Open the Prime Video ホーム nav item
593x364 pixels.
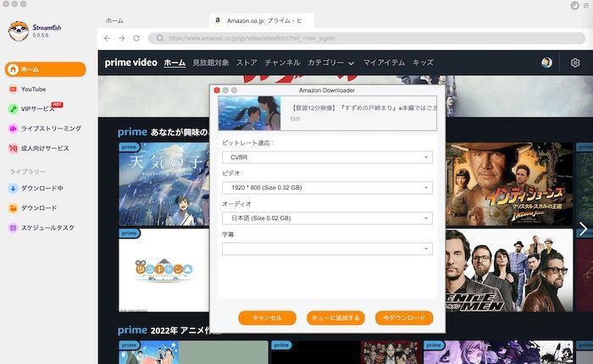175,63
